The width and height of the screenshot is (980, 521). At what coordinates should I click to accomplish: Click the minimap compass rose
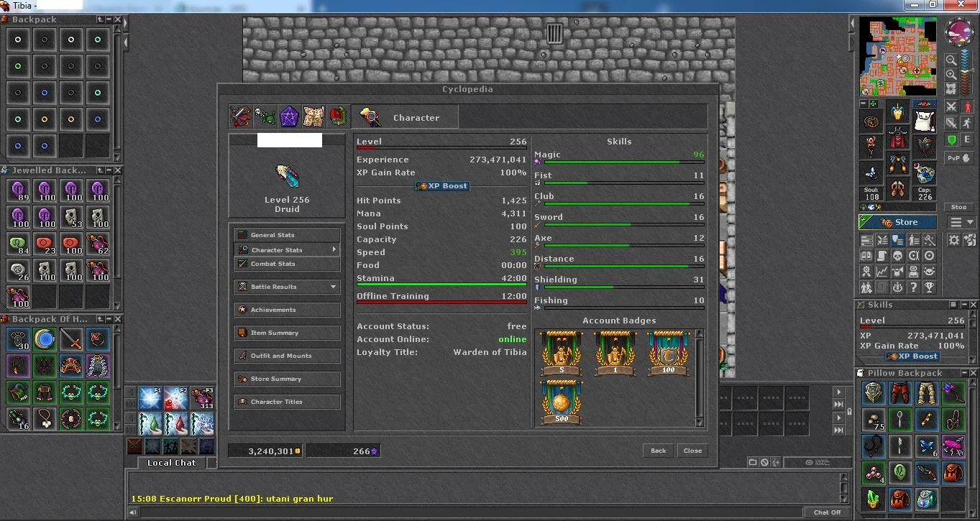pos(960,33)
